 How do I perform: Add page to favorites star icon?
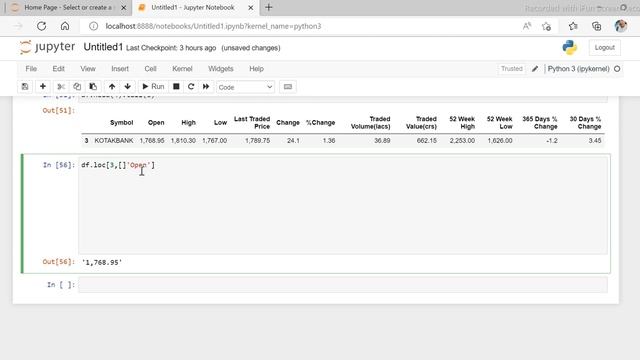click(x=547, y=26)
